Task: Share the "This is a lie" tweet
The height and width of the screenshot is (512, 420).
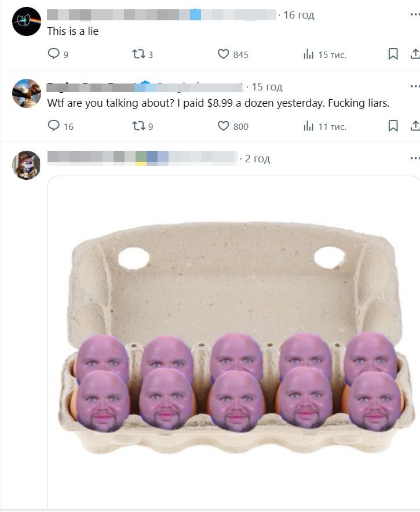Action: tap(415, 54)
